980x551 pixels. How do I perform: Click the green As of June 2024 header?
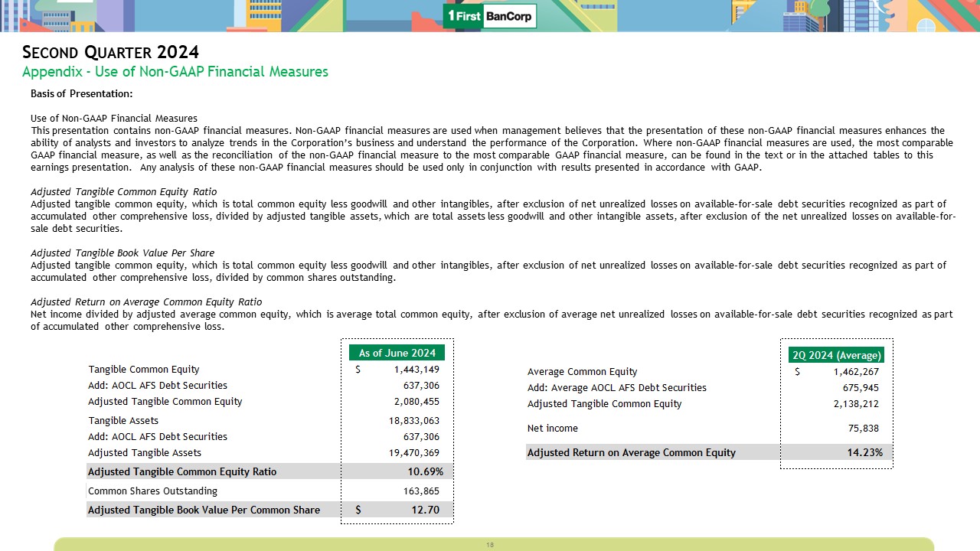(x=397, y=353)
